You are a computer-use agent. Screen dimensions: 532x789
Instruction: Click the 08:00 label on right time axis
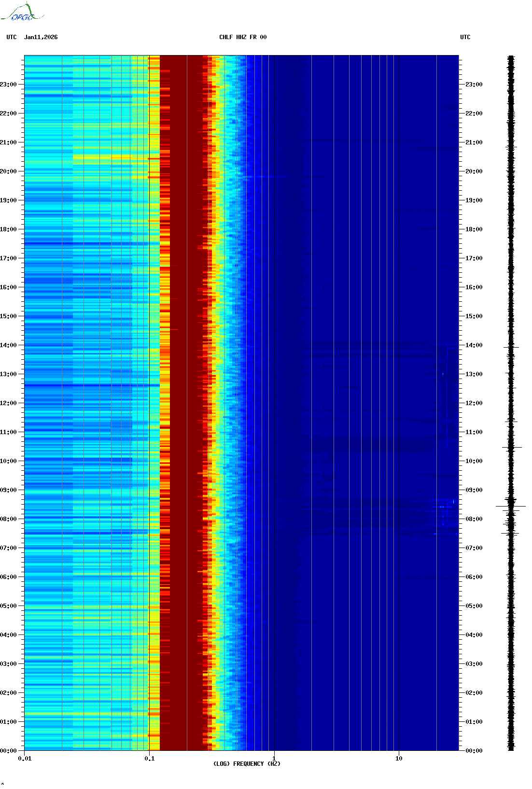[x=474, y=519]
